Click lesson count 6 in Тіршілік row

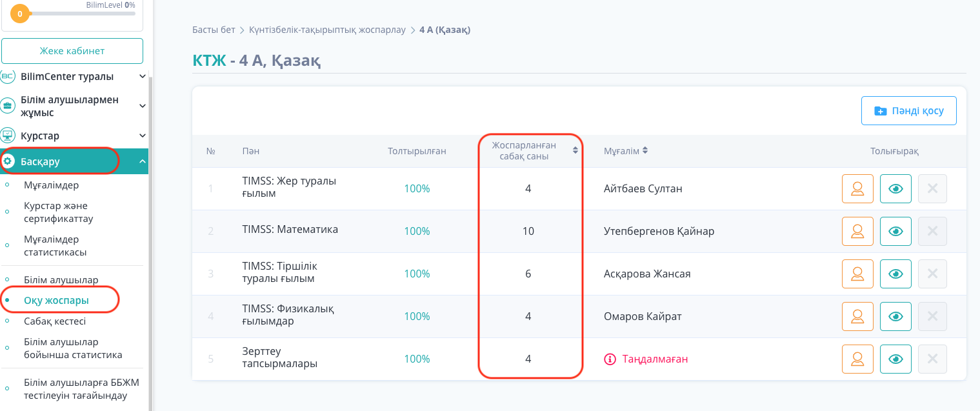pos(528,274)
